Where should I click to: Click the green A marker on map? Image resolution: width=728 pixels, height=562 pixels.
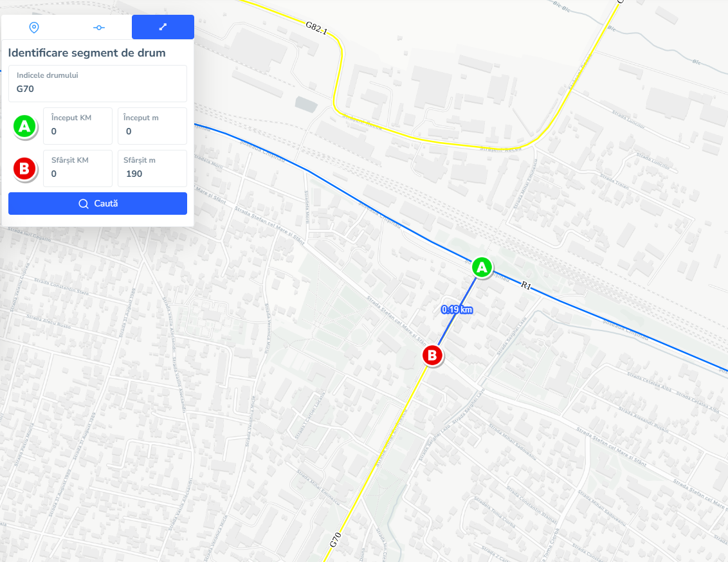tap(482, 267)
